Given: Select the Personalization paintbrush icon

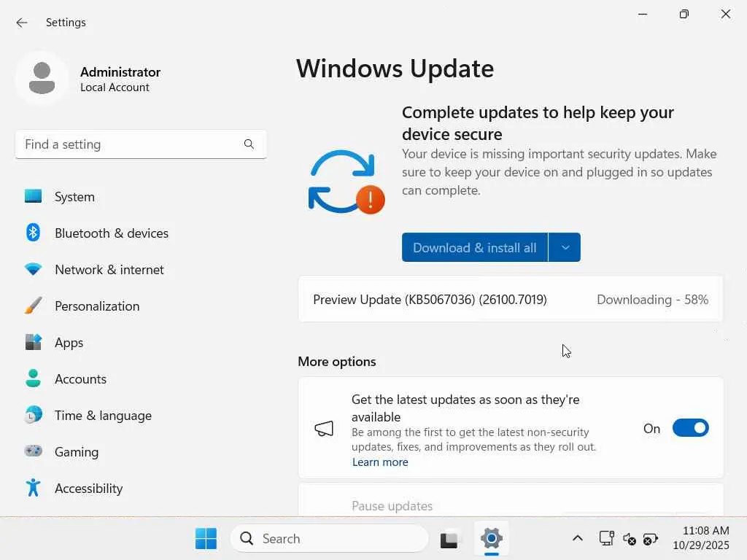Looking at the screenshot, I should coord(33,306).
